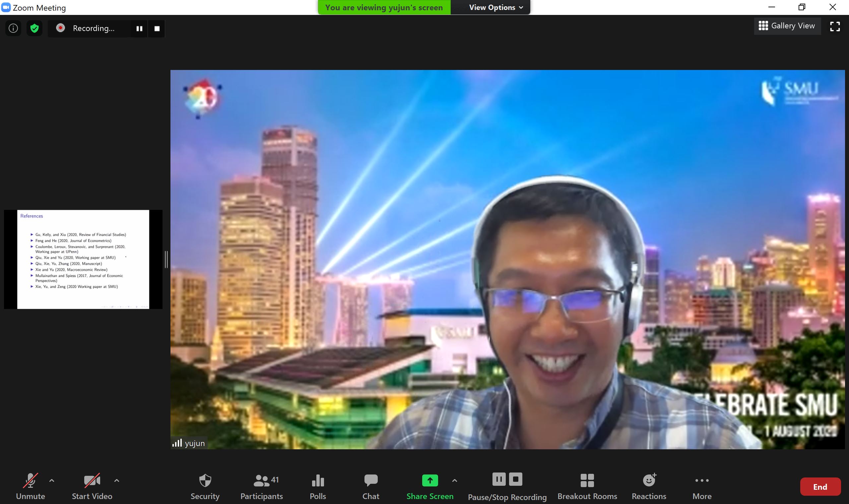Viewport: 849px width, 504px height.
Task: Click the References slide thumbnail
Action: 83,259
